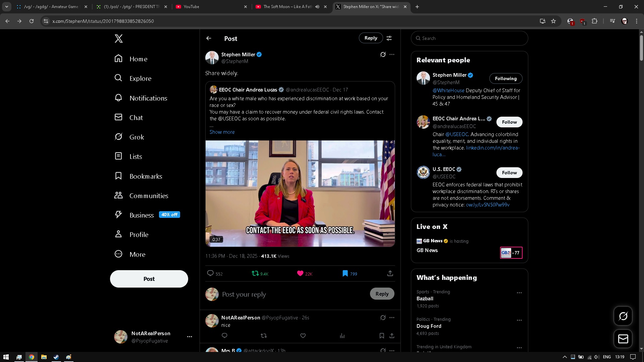
Task: Open the options dots for the Bazball trend
Action: [x=519, y=293]
